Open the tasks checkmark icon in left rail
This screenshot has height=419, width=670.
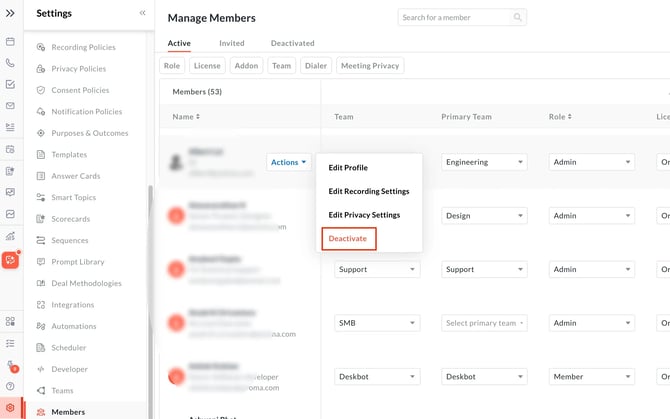10,84
